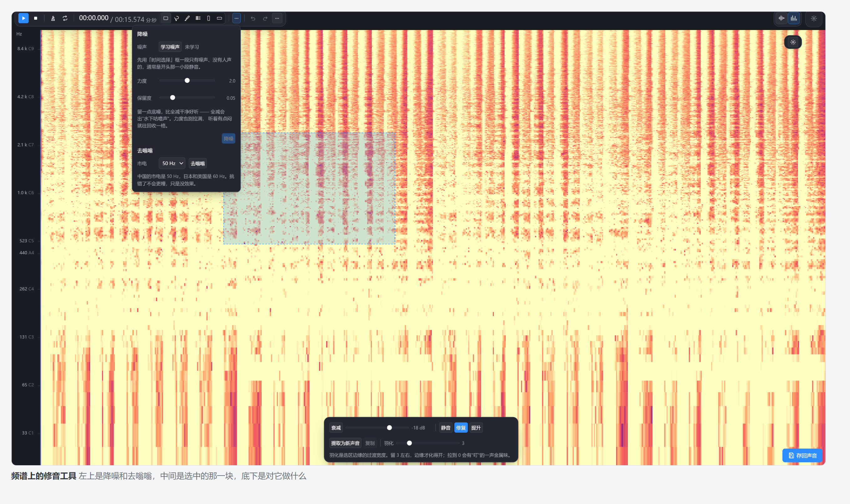The image size is (850, 504).
Task: Click the 存回声音 save button
Action: click(x=802, y=456)
